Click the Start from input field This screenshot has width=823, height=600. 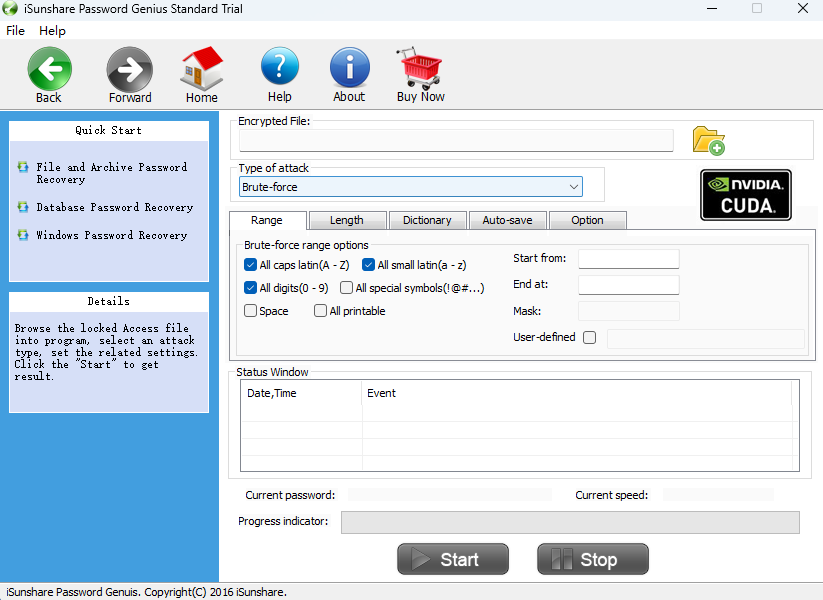(629, 258)
